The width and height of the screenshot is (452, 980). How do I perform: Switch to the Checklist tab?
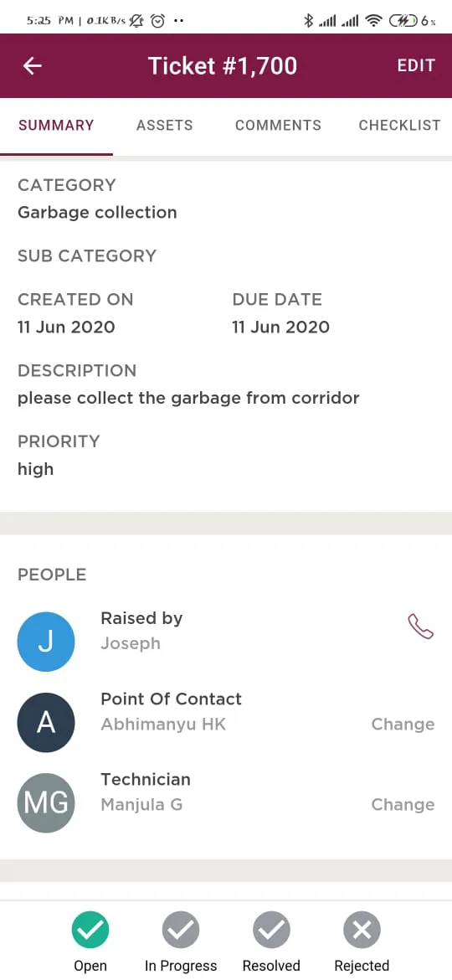click(x=399, y=125)
